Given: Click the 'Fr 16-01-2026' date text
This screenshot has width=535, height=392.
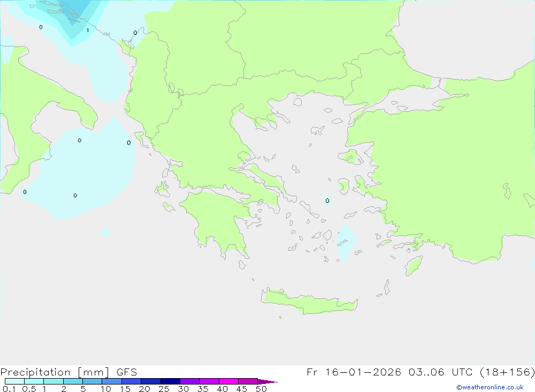Looking at the screenshot, I should tap(354, 372).
